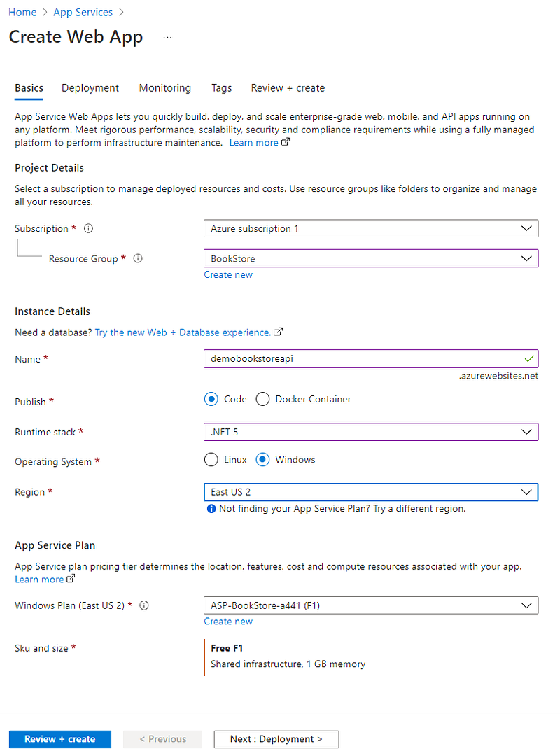560x756 pixels.
Task: Choose Linux as the operating system
Action: pos(211,460)
